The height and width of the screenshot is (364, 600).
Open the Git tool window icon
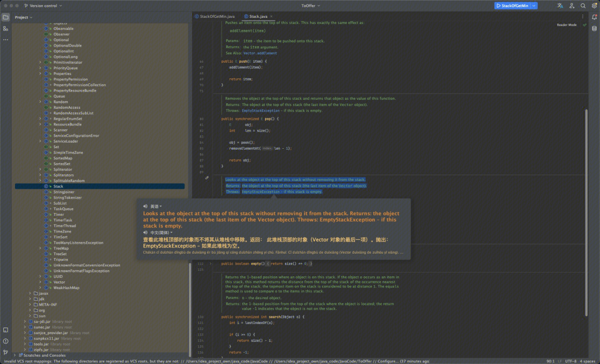6,352
